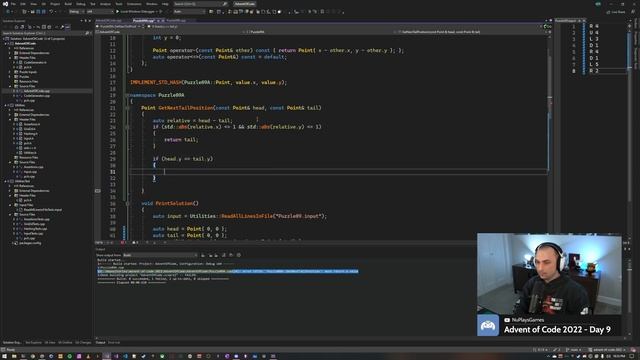Select AdventOfCode.cpp in Solution Explorer
The height and width of the screenshot is (360, 640).
click(37, 91)
